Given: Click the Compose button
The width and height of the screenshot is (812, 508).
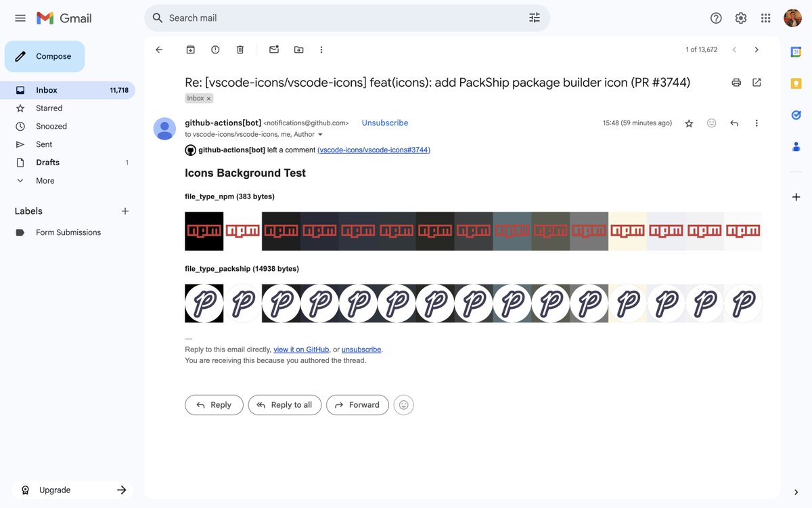Looking at the screenshot, I should tap(45, 56).
